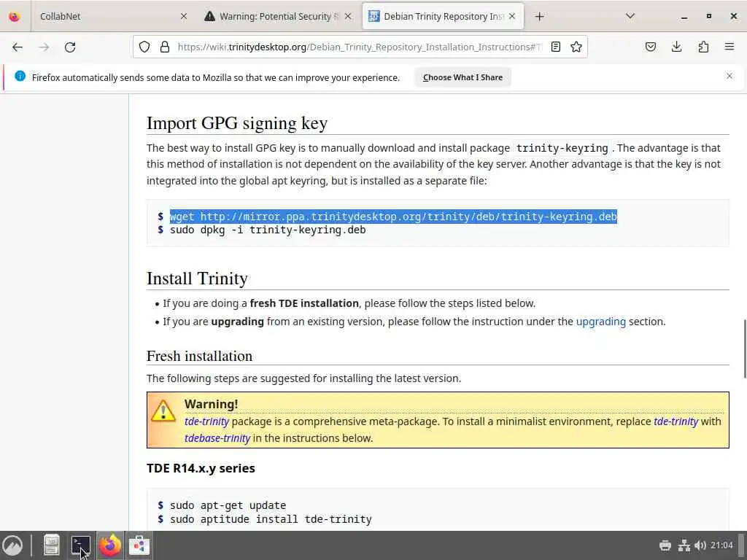747x560 pixels.
Task: Click the Firefox View icon in tab bar
Action: tap(15, 17)
